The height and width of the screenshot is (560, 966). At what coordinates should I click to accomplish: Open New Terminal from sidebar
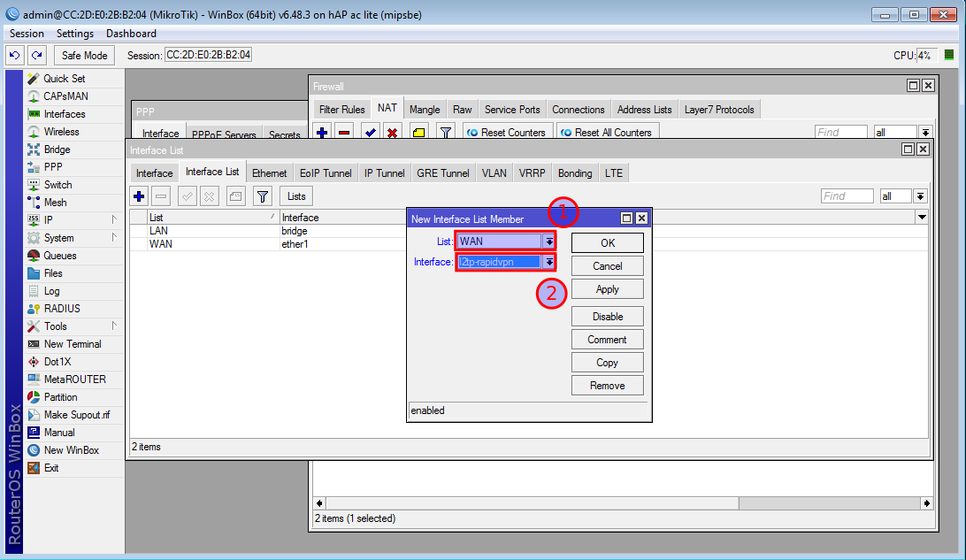point(72,344)
